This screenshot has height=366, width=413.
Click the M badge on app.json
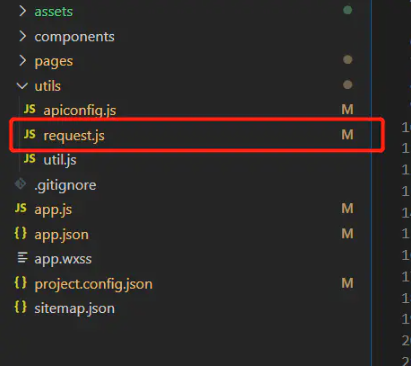click(347, 234)
